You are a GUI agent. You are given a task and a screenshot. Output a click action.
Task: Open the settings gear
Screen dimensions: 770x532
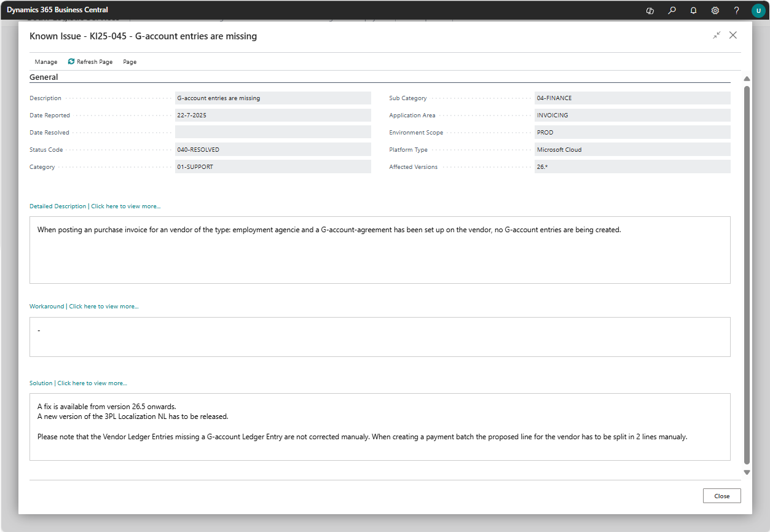point(715,10)
